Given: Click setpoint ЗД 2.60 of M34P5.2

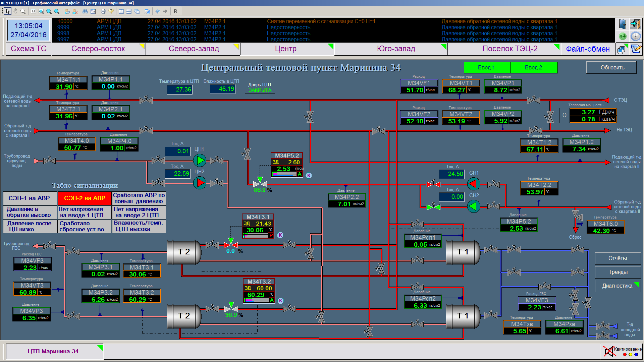Looking at the screenshot, I should pyautogui.click(x=286, y=162).
